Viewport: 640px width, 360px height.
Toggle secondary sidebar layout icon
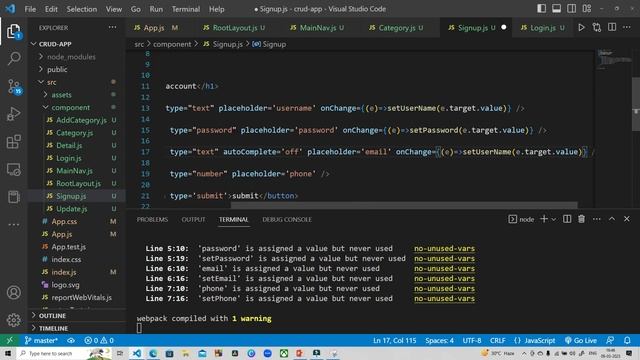571,9
